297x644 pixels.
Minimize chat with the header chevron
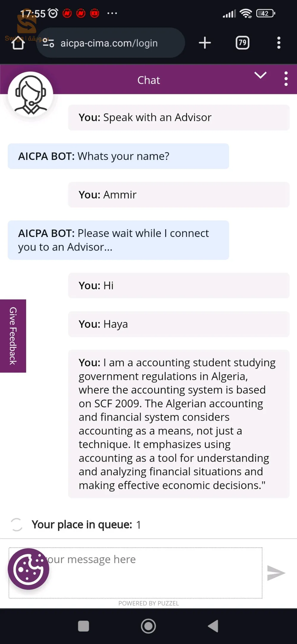coord(260,75)
